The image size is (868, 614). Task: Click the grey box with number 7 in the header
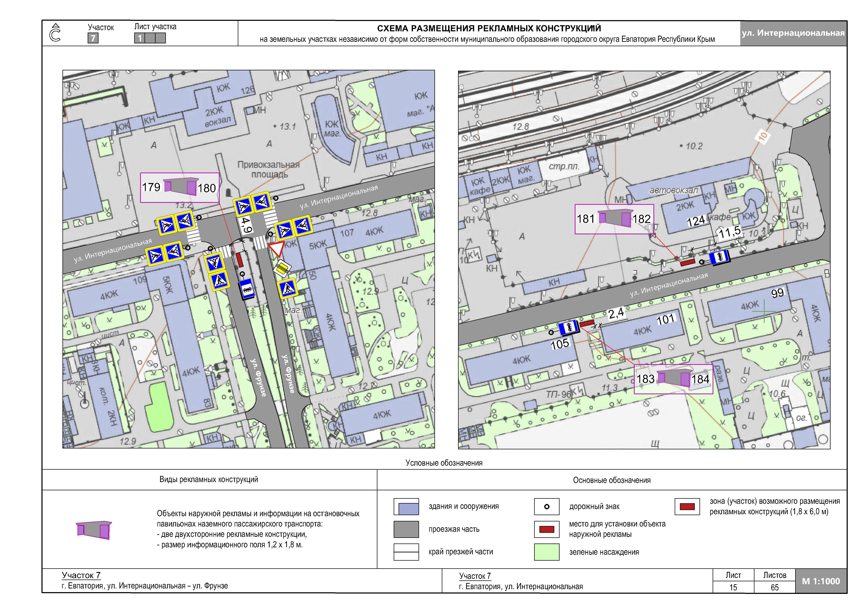tap(93, 38)
